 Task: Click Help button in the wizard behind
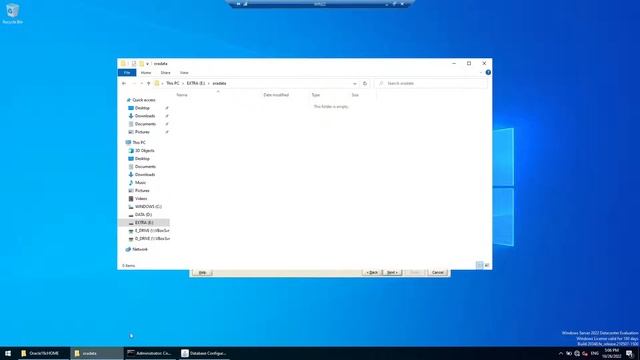click(x=202, y=273)
